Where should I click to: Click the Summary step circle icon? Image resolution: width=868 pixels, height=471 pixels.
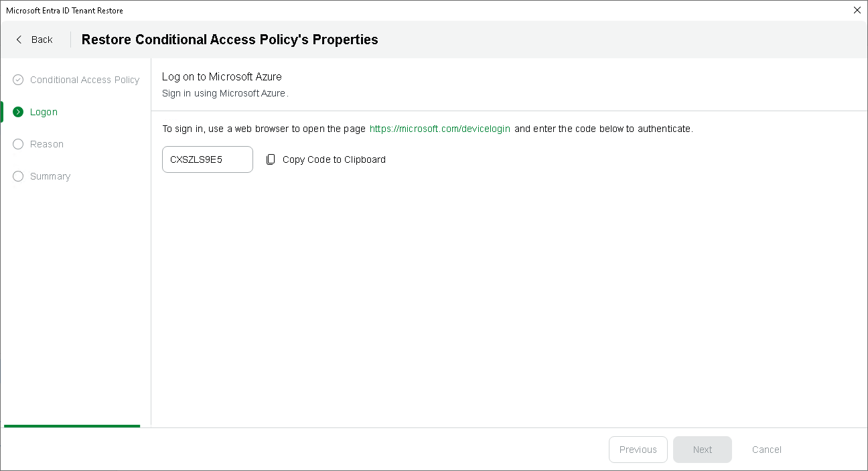[x=18, y=176]
